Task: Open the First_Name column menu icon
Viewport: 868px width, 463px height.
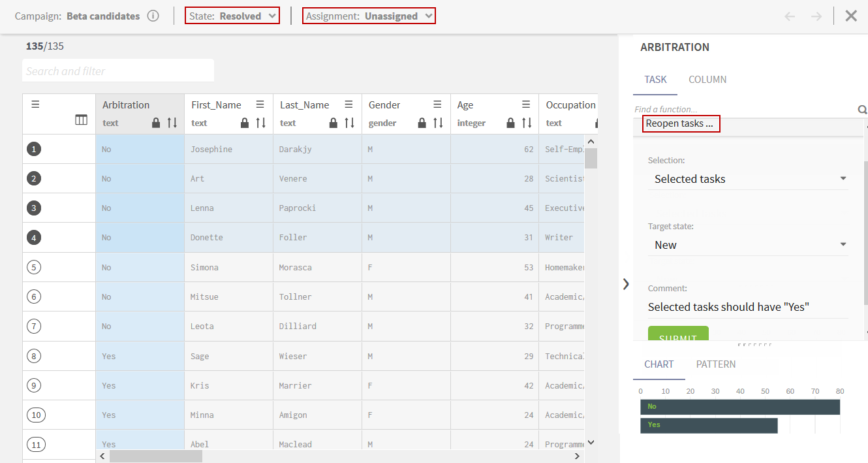Action: tap(260, 104)
